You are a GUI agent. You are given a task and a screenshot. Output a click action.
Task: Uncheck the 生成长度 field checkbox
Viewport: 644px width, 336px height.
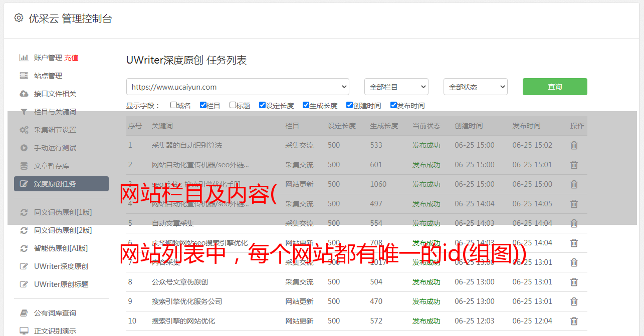coord(306,105)
